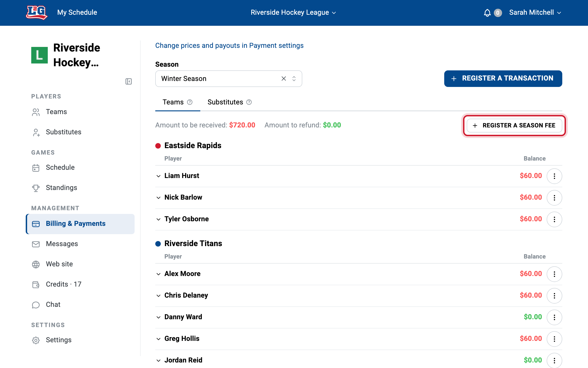Expand Greg Hollis row
The height and width of the screenshot is (368, 588).
(x=158, y=339)
